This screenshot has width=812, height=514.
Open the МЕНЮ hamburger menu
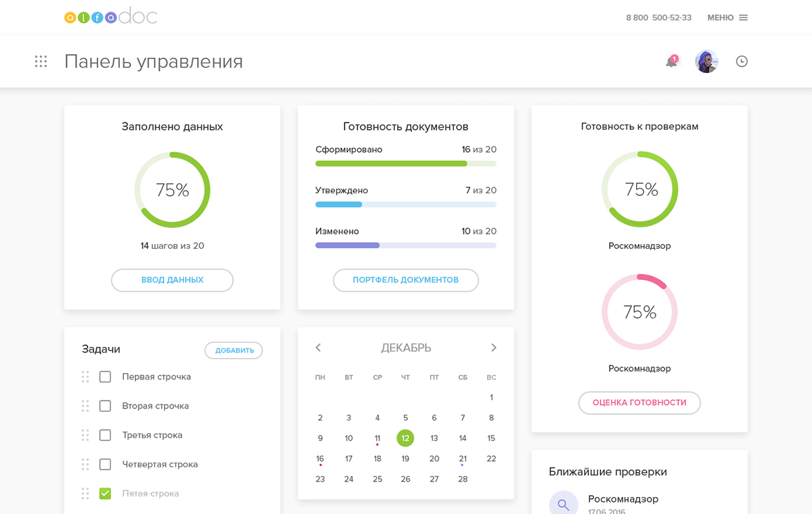(727, 18)
